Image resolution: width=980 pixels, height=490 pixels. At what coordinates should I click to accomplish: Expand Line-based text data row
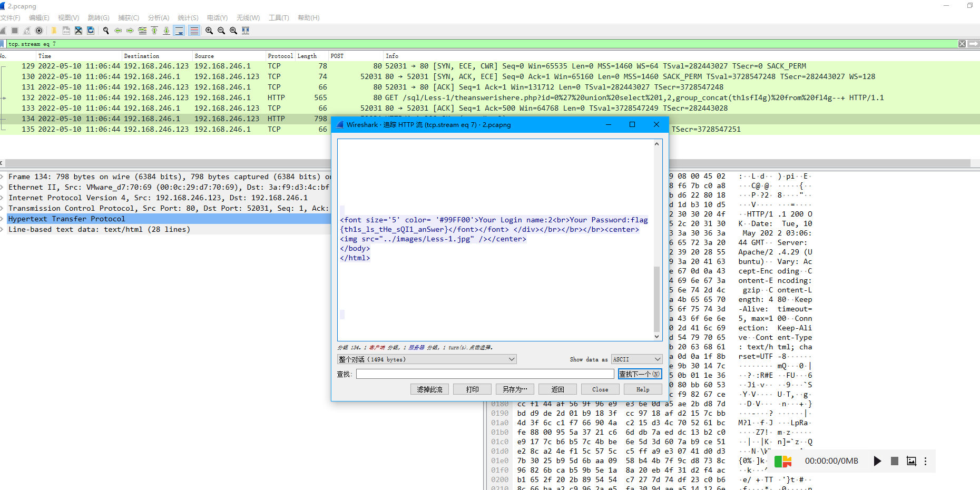[x=3, y=230]
